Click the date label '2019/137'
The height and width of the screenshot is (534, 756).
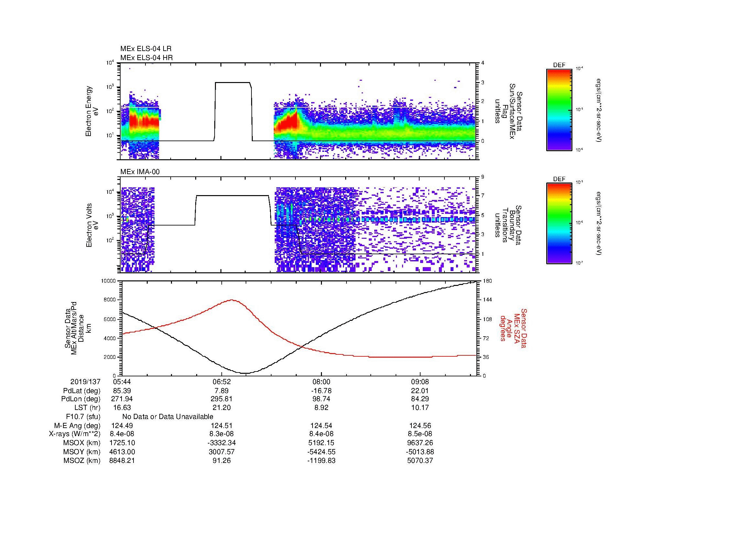(85, 382)
